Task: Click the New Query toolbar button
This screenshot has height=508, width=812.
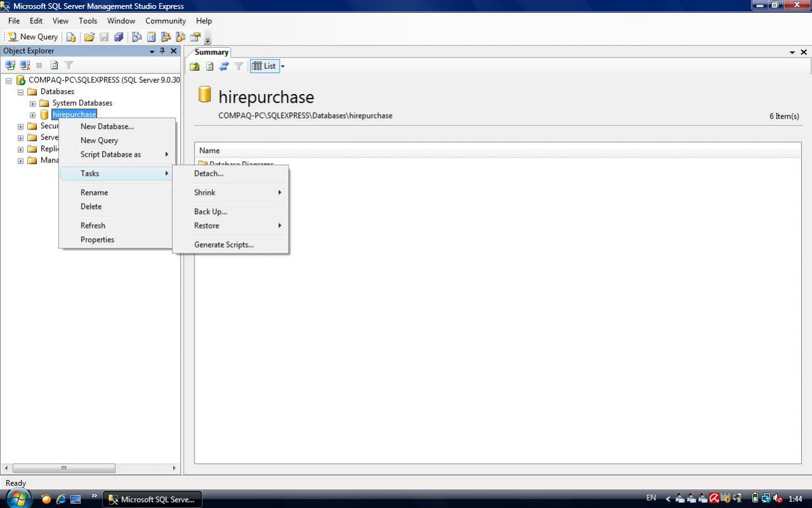Action: coord(32,37)
